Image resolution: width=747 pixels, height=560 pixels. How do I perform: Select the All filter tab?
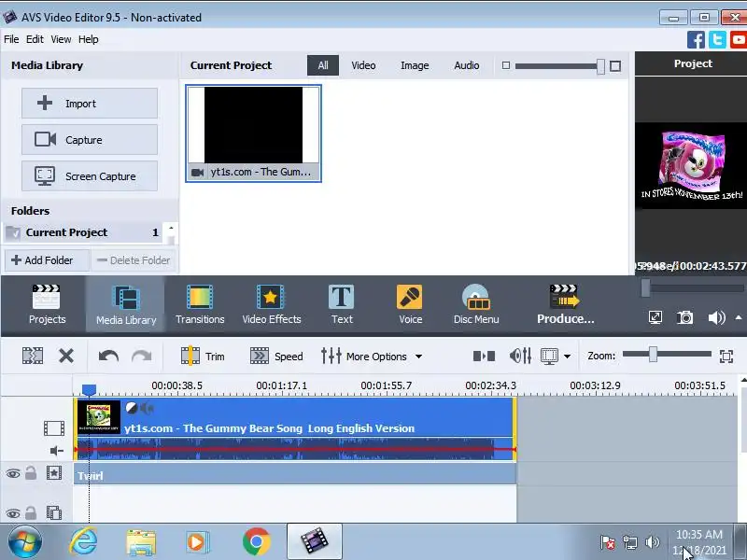pos(323,65)
